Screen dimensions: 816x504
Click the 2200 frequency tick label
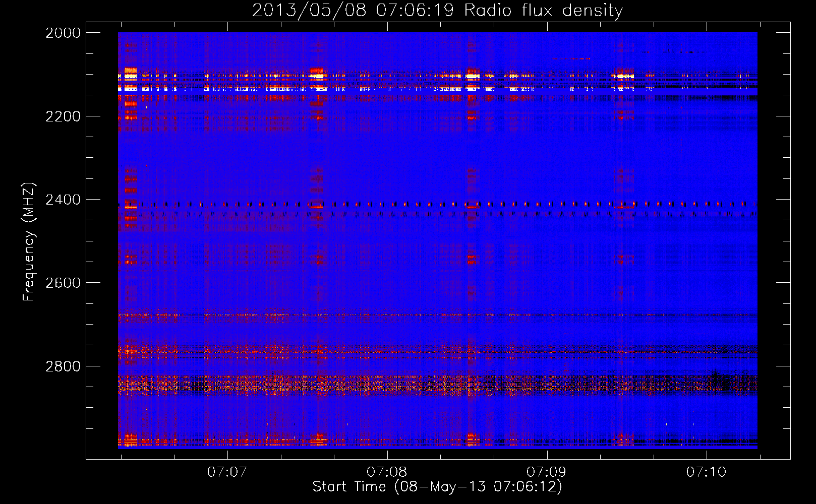coord(63,116)
